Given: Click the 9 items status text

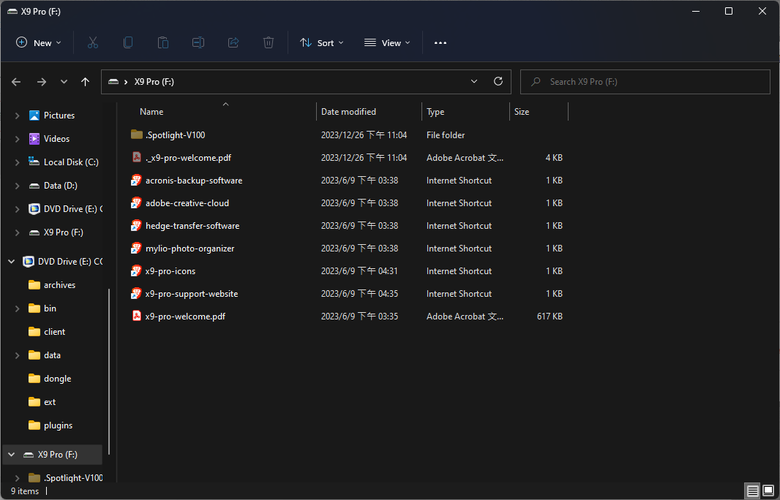Looking at the screenshot, I should click(x=25, y=491).
